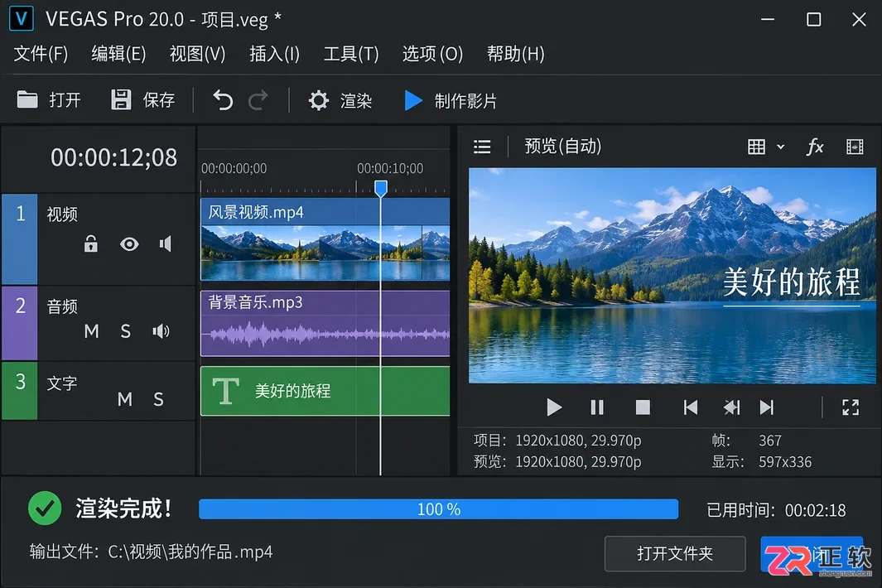
Task: Open the 视图(V) menu
Action: coord(197,54)
